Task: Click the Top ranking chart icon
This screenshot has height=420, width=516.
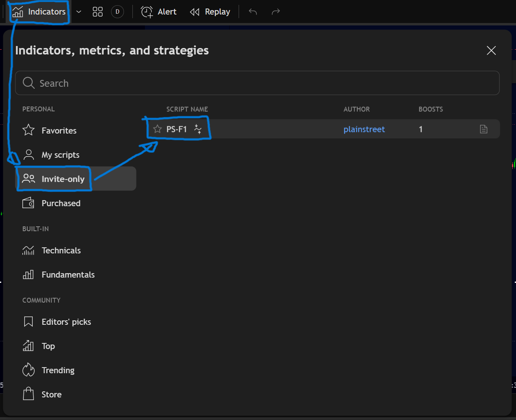Action: coord(28,346)
